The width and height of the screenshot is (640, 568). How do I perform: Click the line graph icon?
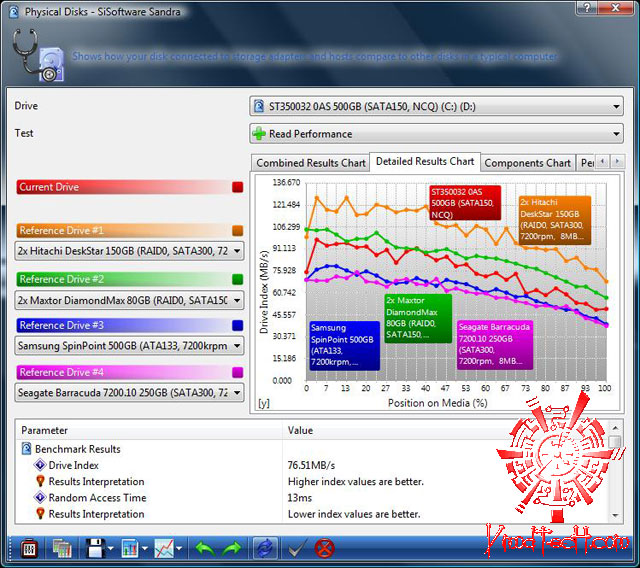tap(164, 549)
